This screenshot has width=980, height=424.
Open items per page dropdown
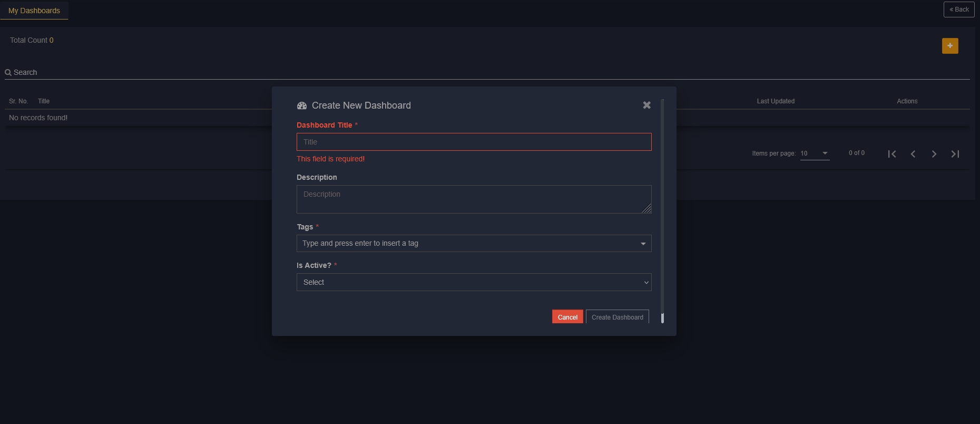[x=815, y=153]
